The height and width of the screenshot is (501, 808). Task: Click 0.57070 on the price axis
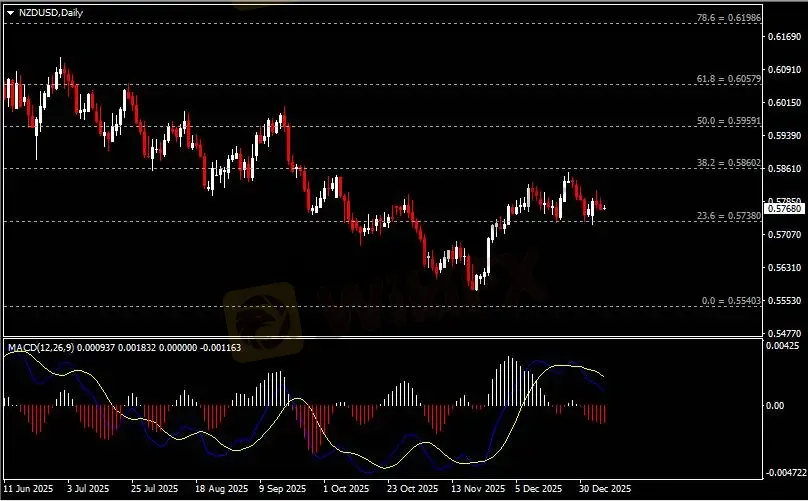click(x=785, y=235)
